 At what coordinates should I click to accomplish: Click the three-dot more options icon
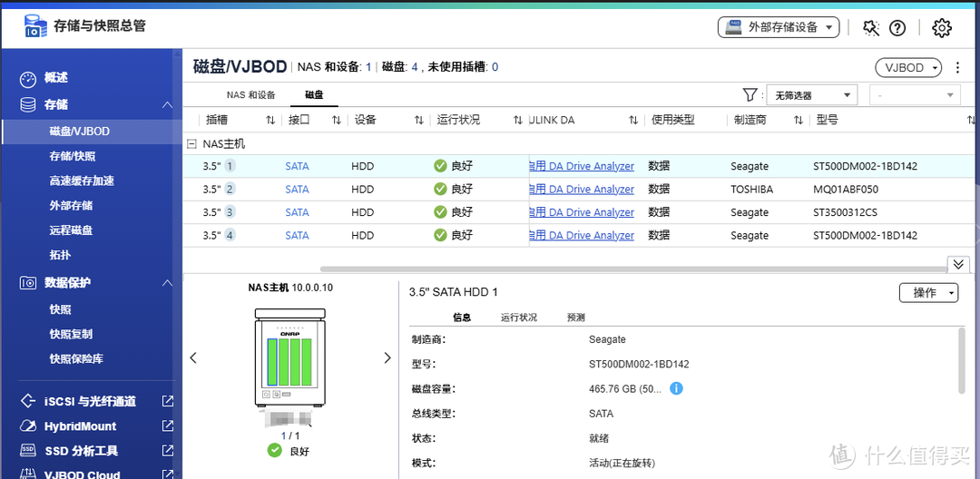(x=957, y=67)
